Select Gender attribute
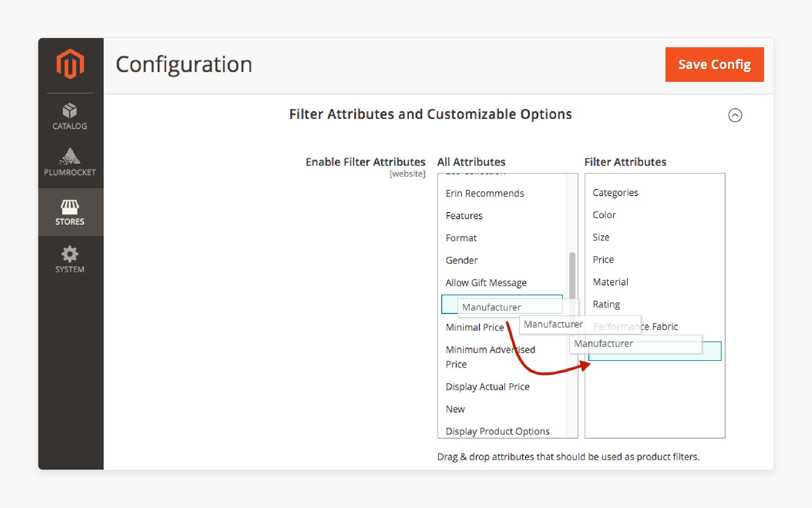Viewport: 812px width, 508px height. (462, 260)
